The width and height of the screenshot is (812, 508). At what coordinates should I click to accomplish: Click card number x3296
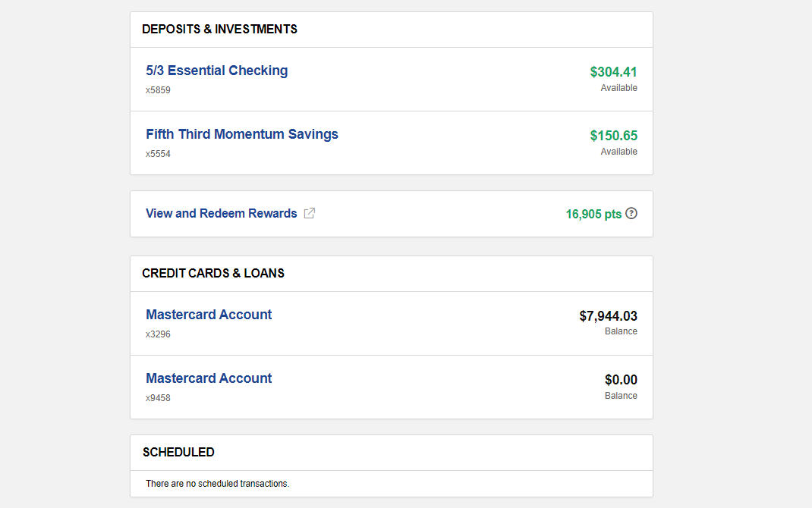tap(158, 334)
